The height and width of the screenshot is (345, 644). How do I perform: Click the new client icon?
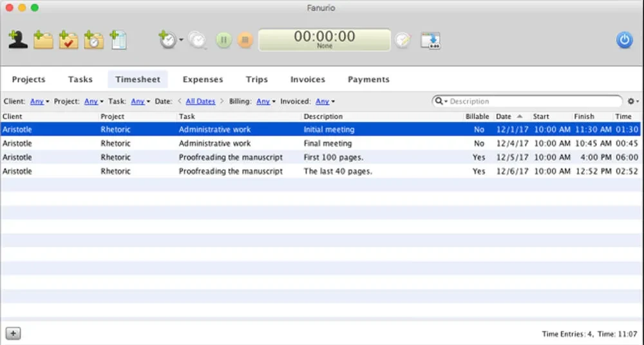tap(17, 40)
